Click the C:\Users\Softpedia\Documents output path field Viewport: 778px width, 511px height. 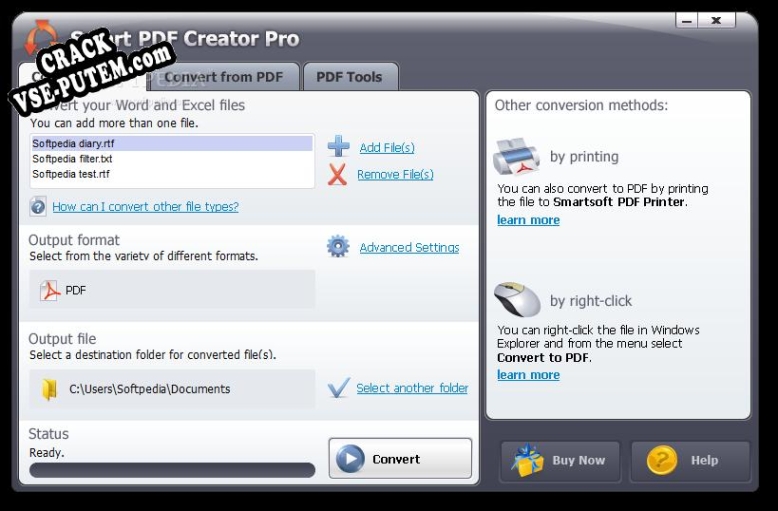tap(172, 389)
